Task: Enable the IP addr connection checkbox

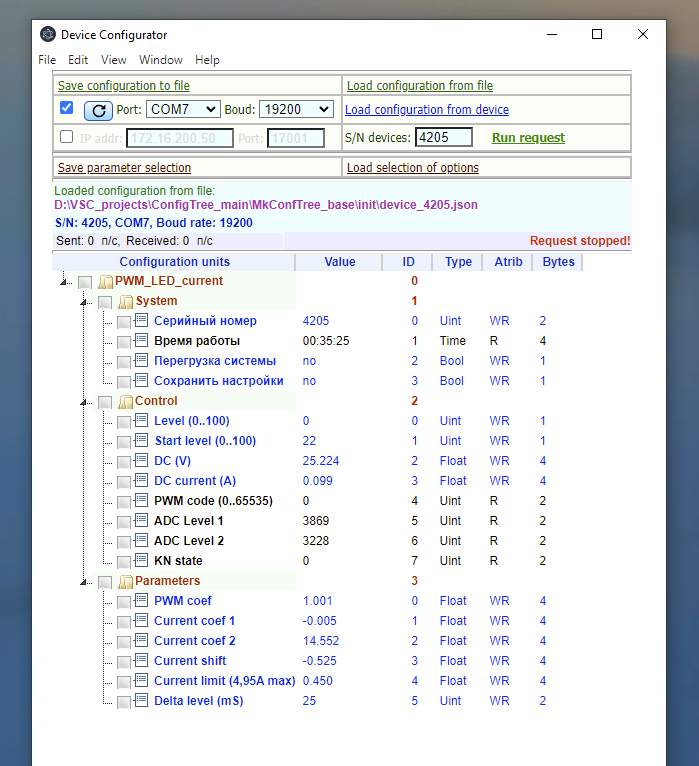Action: click(66, 137)
